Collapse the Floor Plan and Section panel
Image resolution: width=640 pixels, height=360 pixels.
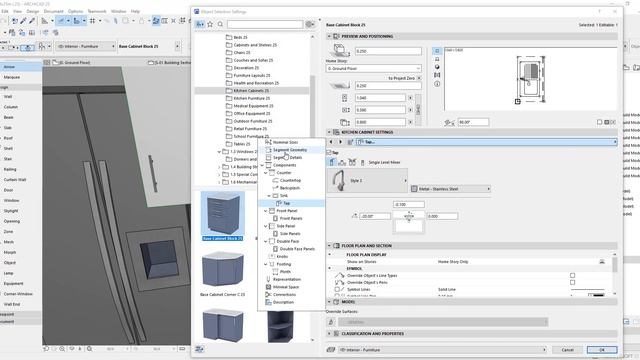coord(329,246)
